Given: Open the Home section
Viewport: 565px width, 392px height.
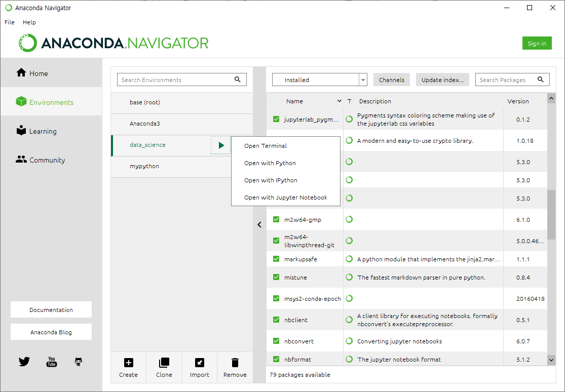Looking at the screenshot, I should click(x=51, y=73).
